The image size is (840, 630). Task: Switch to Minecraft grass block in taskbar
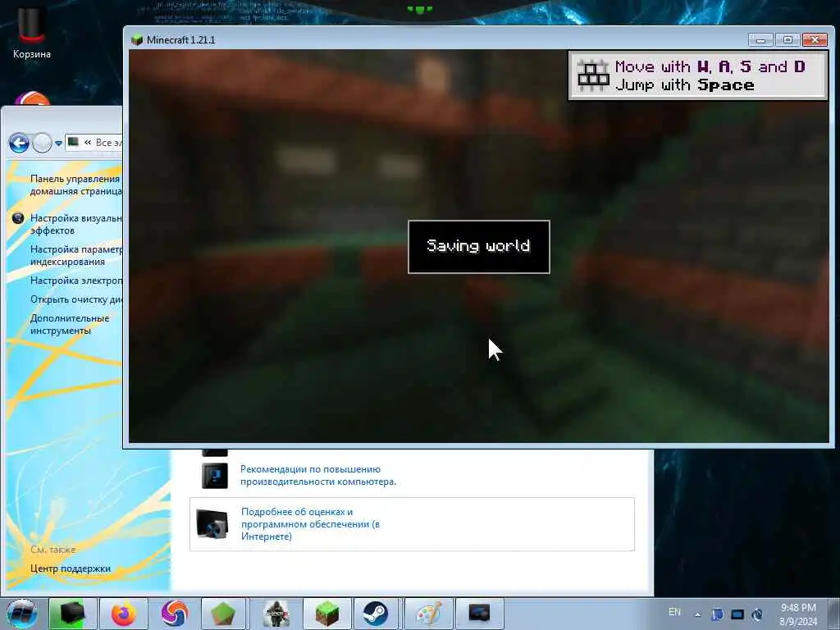[x=326, y=614]
